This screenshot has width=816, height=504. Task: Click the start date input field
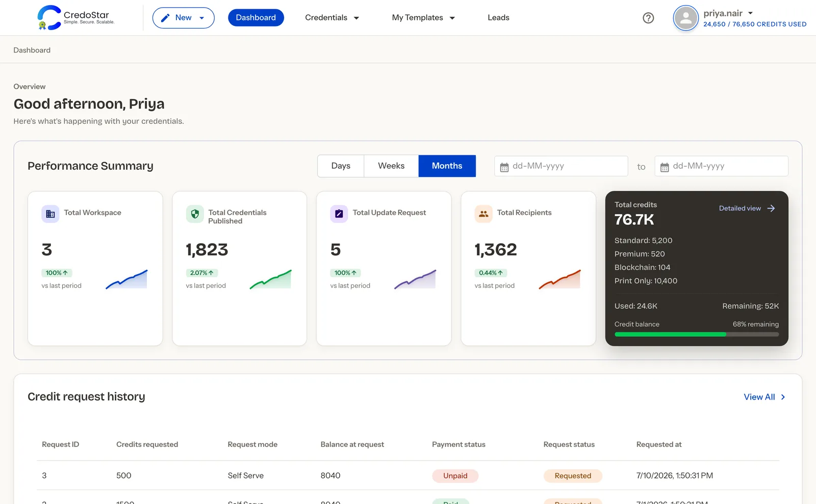click(561, 166)
